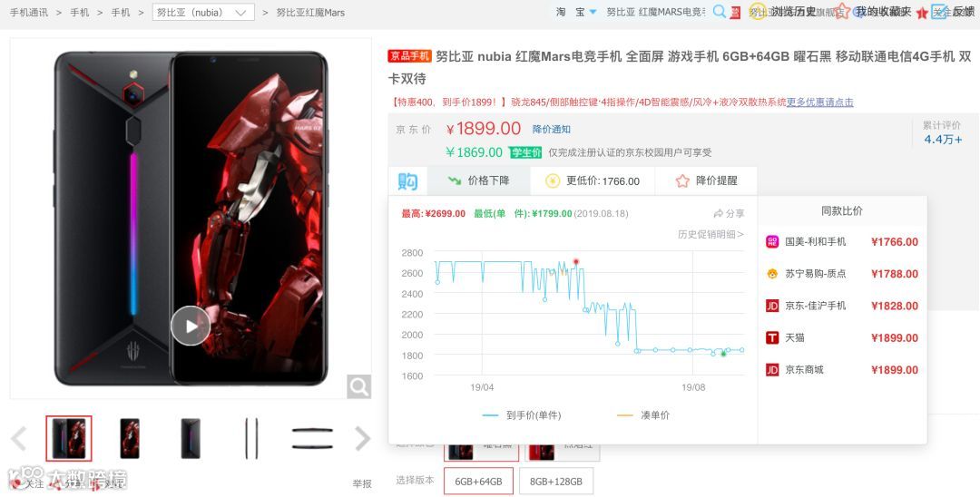Show next thumbnails with right arrow

tap(362, 438)
